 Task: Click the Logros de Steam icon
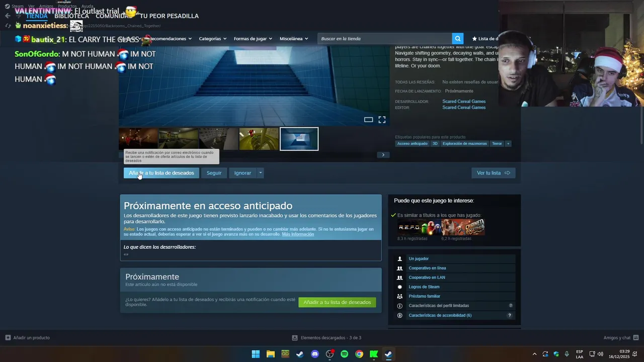tap(400, 287)
